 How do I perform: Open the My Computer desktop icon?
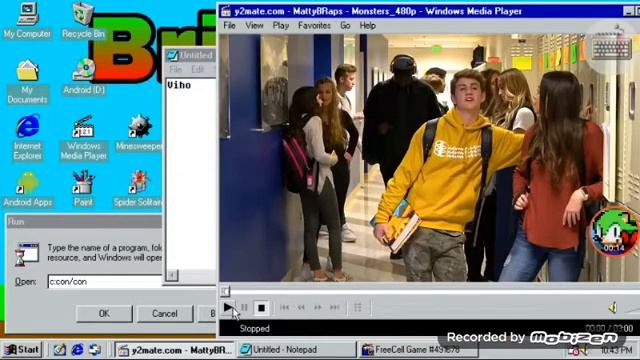point(27,20)
